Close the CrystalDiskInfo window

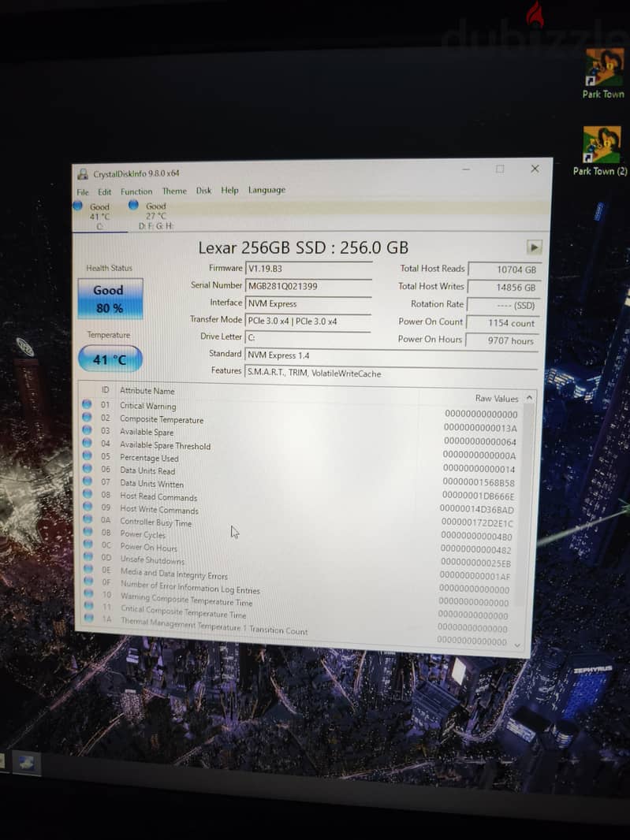pyautogui.click(x=535, y=169)
